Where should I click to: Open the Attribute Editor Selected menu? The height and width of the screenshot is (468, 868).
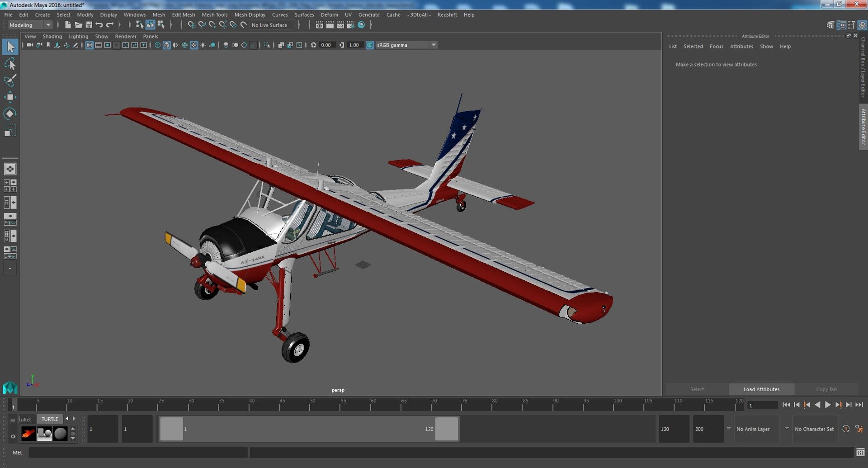693,47
